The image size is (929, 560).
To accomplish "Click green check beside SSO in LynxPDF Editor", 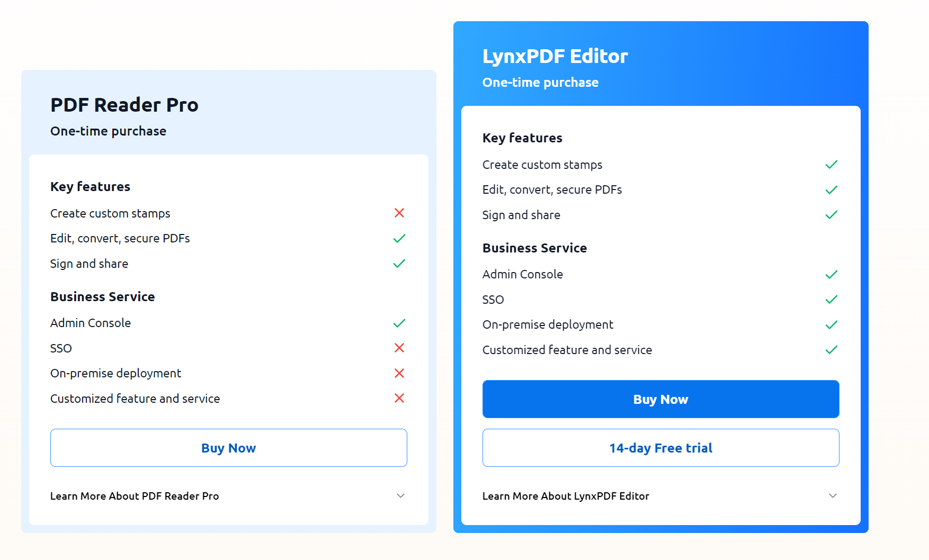I will (832, 299).
